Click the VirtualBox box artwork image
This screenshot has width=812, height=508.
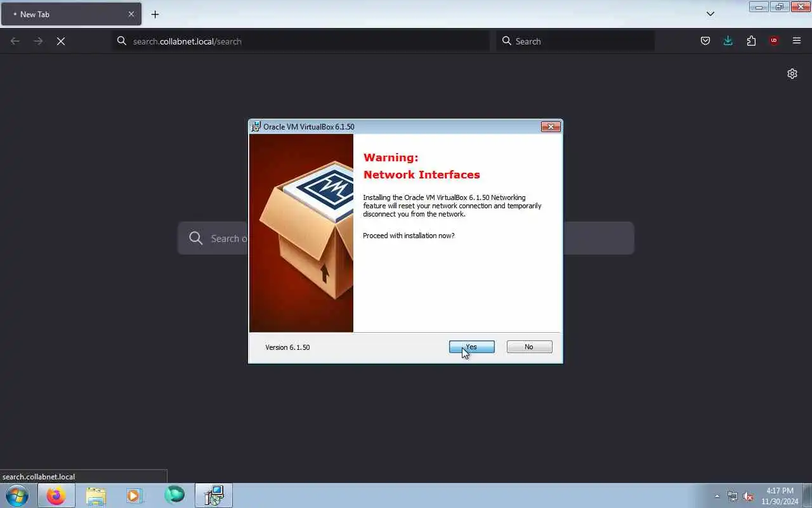(301, 233)
